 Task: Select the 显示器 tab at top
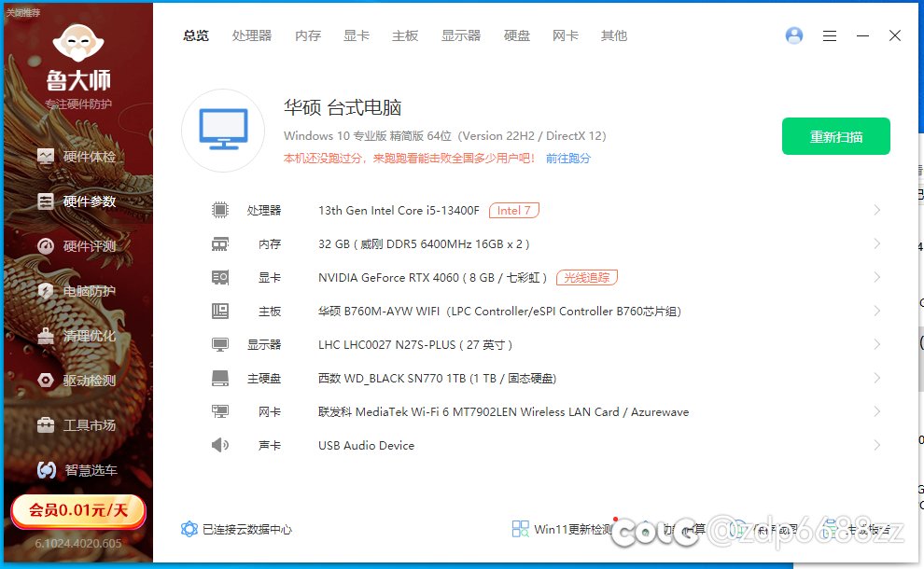[461, 36]
